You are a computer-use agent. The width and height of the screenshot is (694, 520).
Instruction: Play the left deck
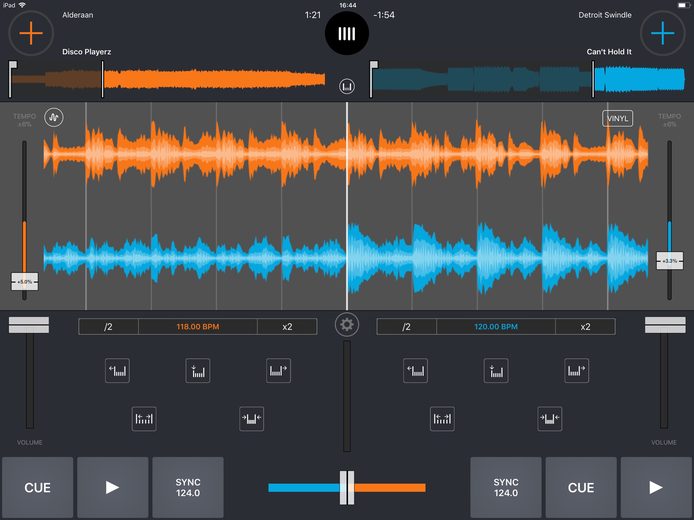tap(112, 487)
